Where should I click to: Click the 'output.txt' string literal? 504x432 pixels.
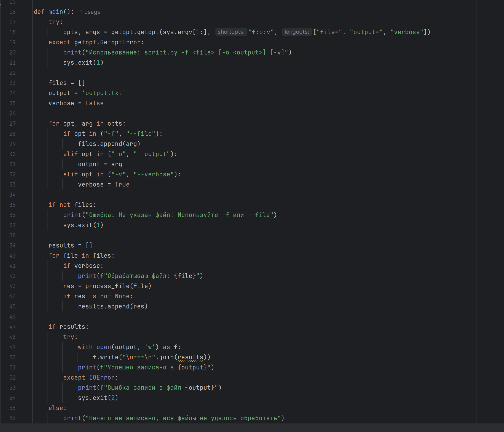(x=104, y=93)
